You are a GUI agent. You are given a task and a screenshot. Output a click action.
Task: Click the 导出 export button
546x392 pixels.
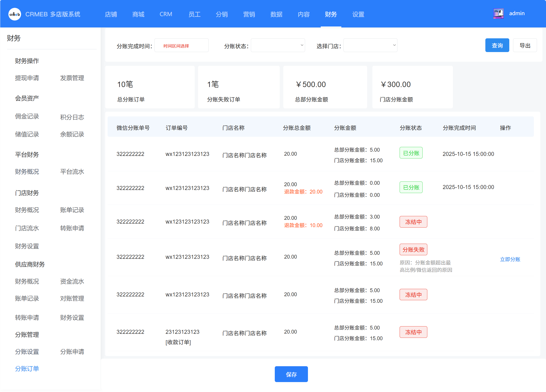pos(525,45)
